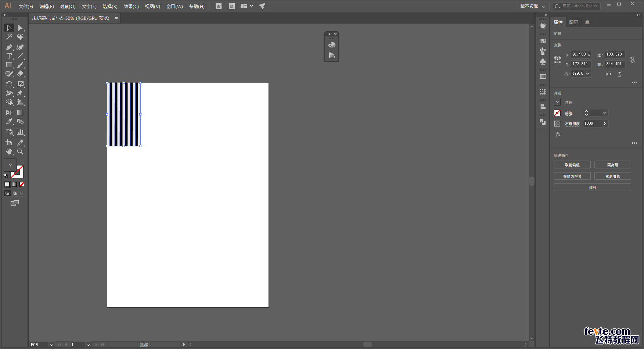Screen dimensions: 644x349
Task: Choose the Magic Wand tool
Action: (x=9, y=37)
